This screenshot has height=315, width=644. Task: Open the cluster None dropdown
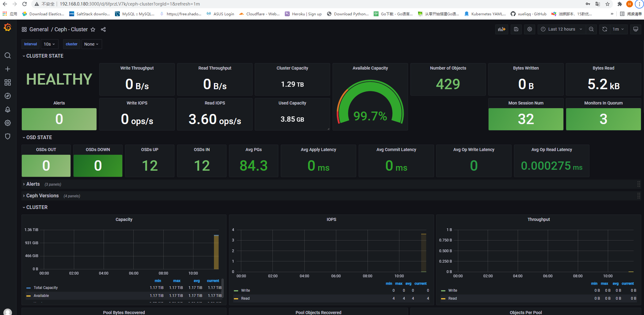click(x=91, y=44)
